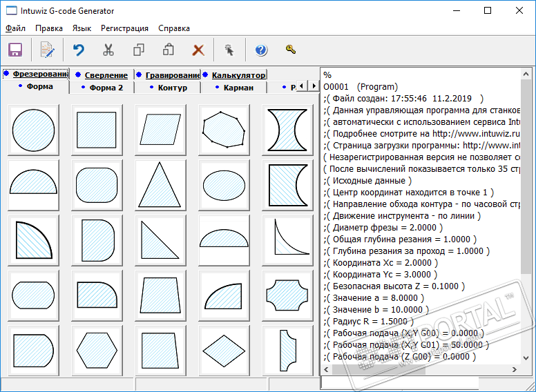Open the Регистрация menu
The width and height of the screenshot is (536, 392).
124,28
